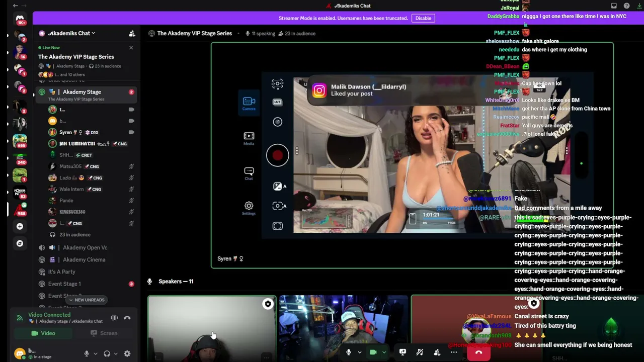Viewport: 644px width, 362px height.
Task: Mute microphone in the user panel
Action: (87, 353)
